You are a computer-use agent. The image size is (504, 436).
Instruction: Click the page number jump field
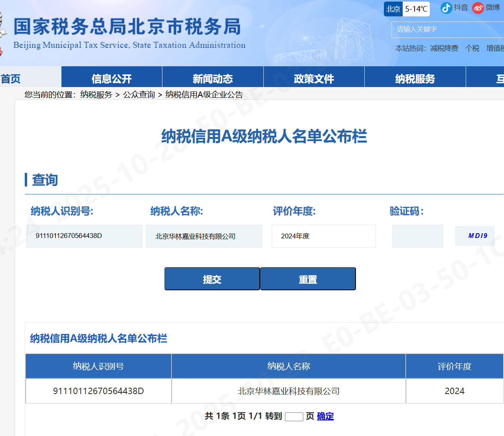pos(294,417)
